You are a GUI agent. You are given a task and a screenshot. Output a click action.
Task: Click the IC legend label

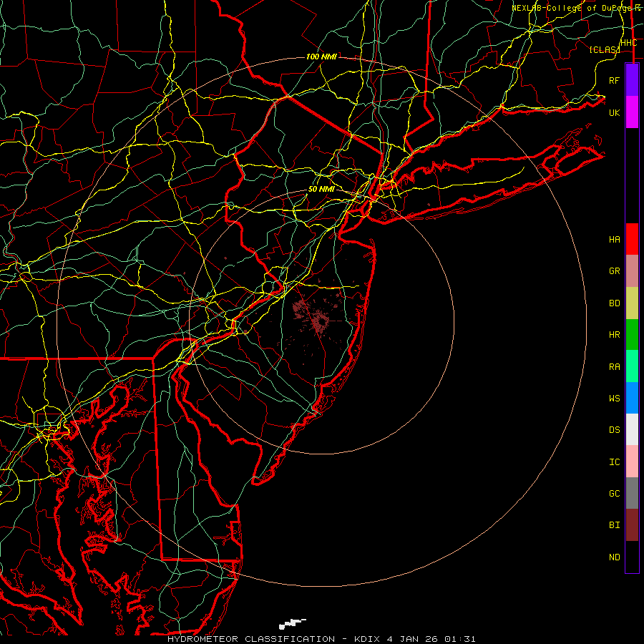click(615, 462)
